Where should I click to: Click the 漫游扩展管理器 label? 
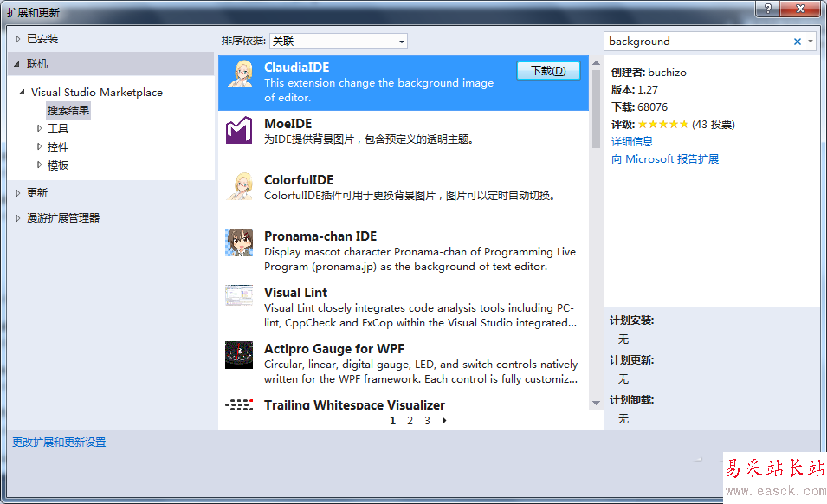[63, 217]
